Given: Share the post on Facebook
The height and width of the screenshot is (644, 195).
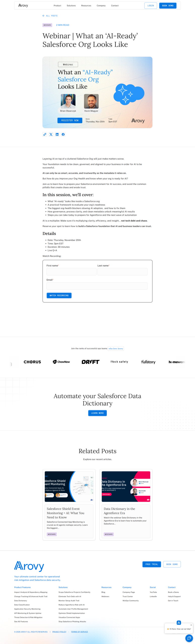Looking at the screenshot, I should (x=63, y=135).
